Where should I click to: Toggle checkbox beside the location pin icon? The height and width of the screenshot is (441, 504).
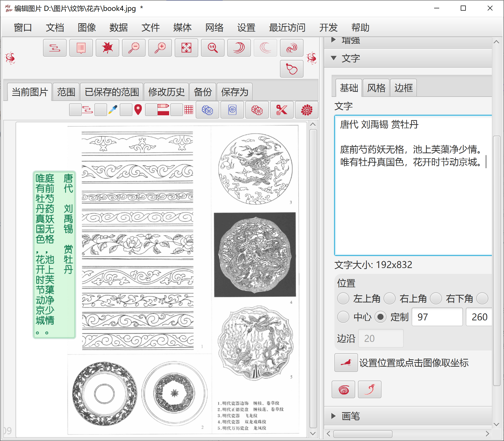[126, 110]
